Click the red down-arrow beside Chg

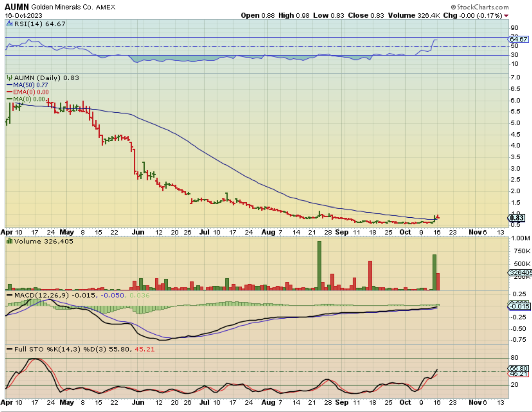click(506, 16)
